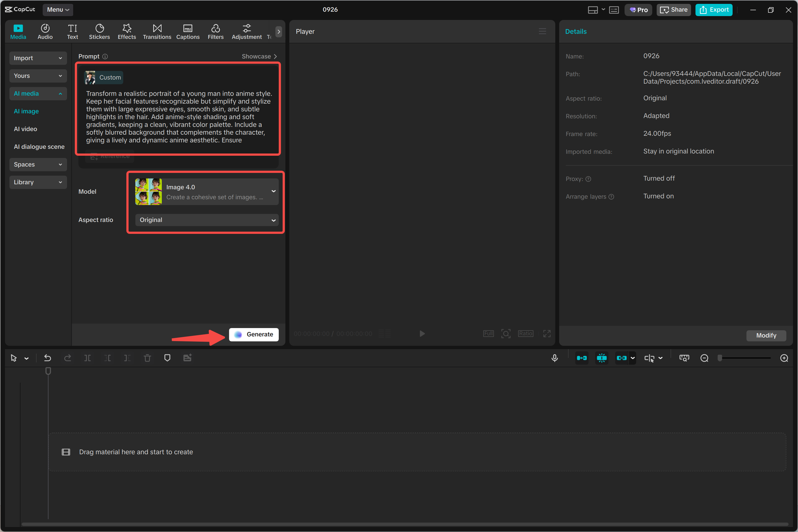Screen dimensions: 798x532
Task: Click the Modify button in Details
Action: pyautogui.click(x=766, y=335)
